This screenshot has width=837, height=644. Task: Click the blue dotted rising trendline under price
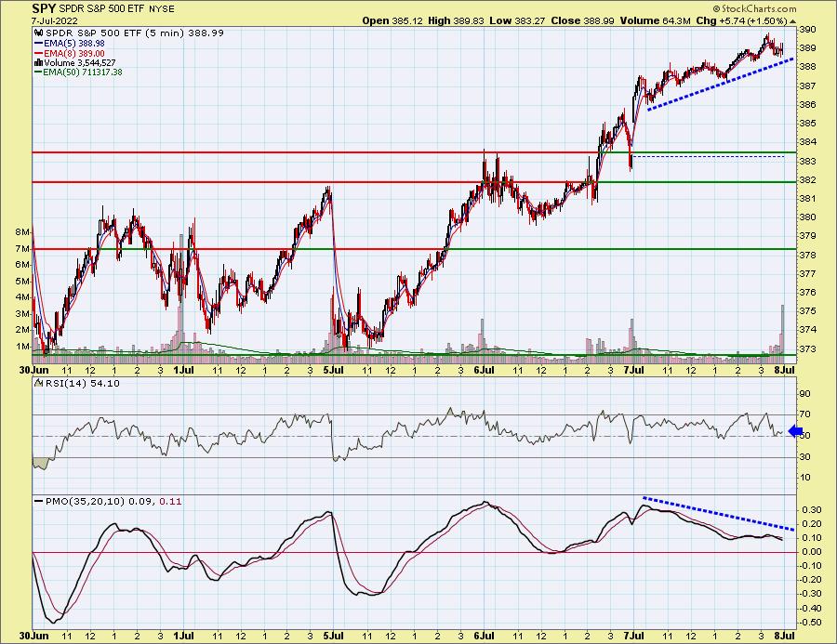tap(720, 85)
